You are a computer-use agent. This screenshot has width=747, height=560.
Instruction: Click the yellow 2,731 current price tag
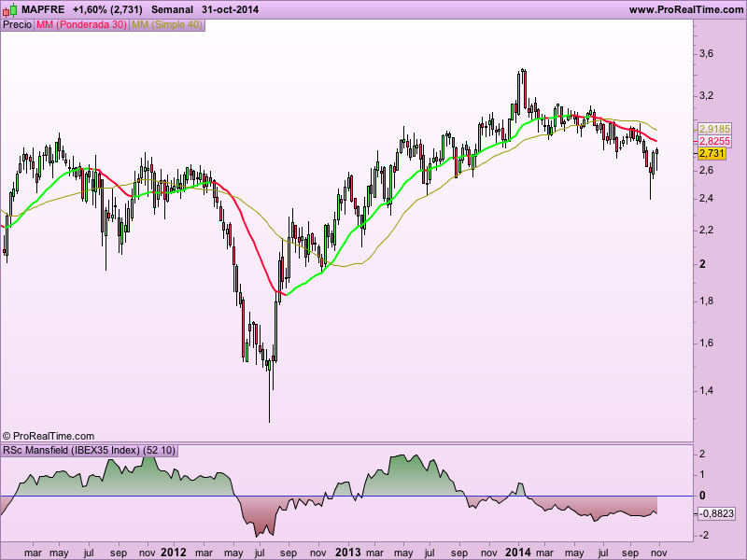[x=712, y=154]
